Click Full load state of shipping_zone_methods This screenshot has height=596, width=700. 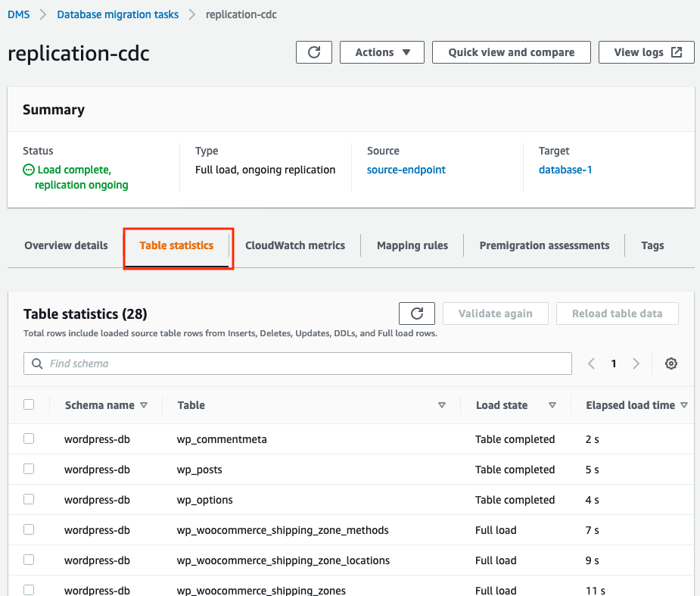496,530
